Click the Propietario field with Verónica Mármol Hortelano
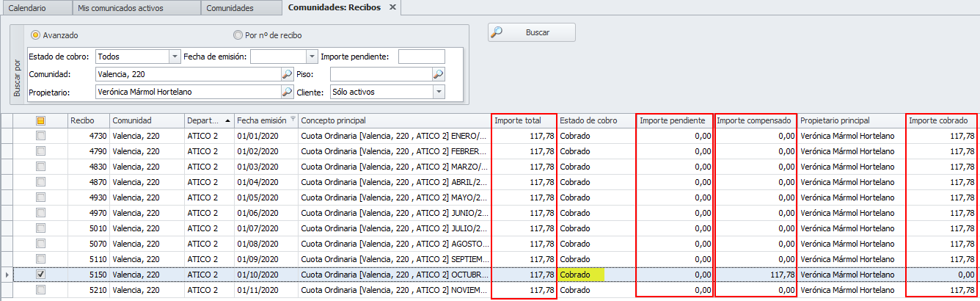 click(189, 92)
